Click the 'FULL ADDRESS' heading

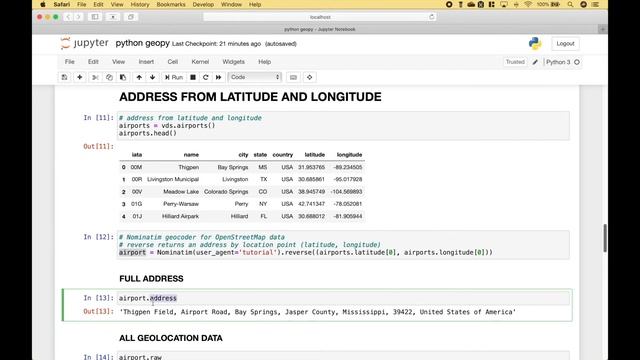click(151, 279)
